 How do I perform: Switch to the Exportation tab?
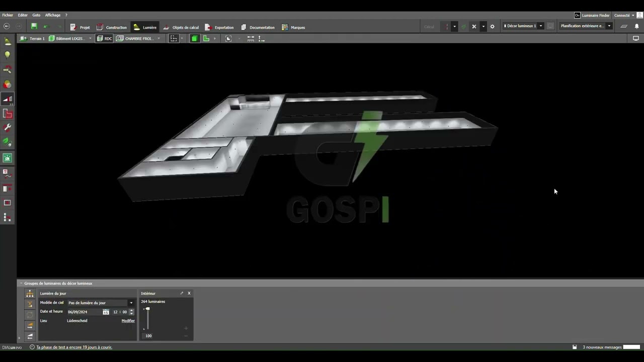(219, 27)
